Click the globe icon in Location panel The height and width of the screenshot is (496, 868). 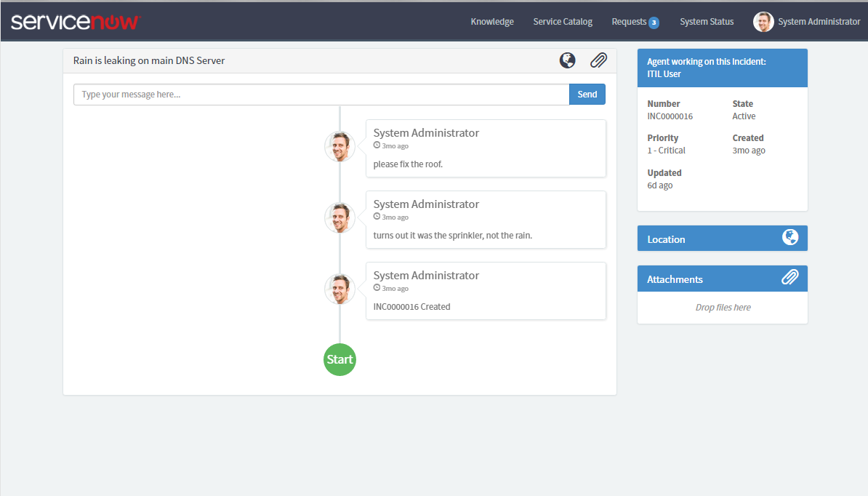(790, 238)
